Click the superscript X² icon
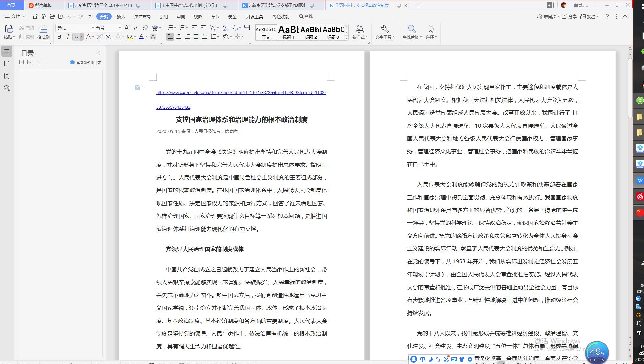644x364 pixels. coord(100,37)
